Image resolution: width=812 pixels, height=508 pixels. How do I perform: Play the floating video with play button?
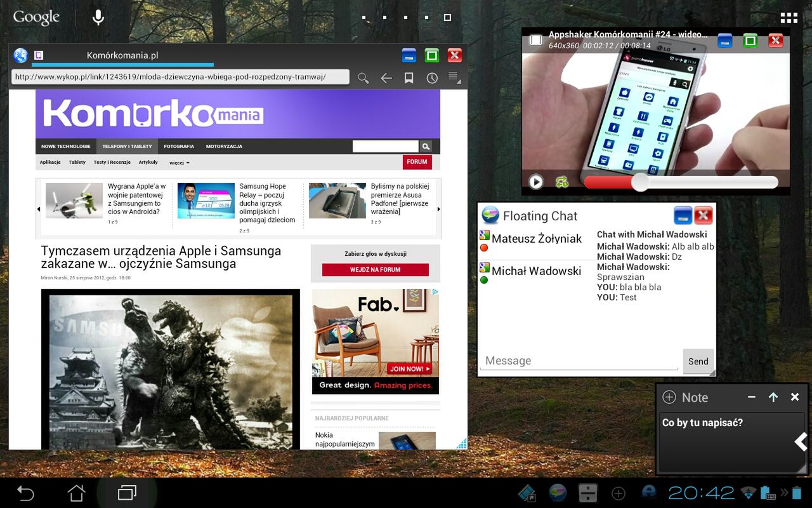pyautogui.click(x=536, y=182)
